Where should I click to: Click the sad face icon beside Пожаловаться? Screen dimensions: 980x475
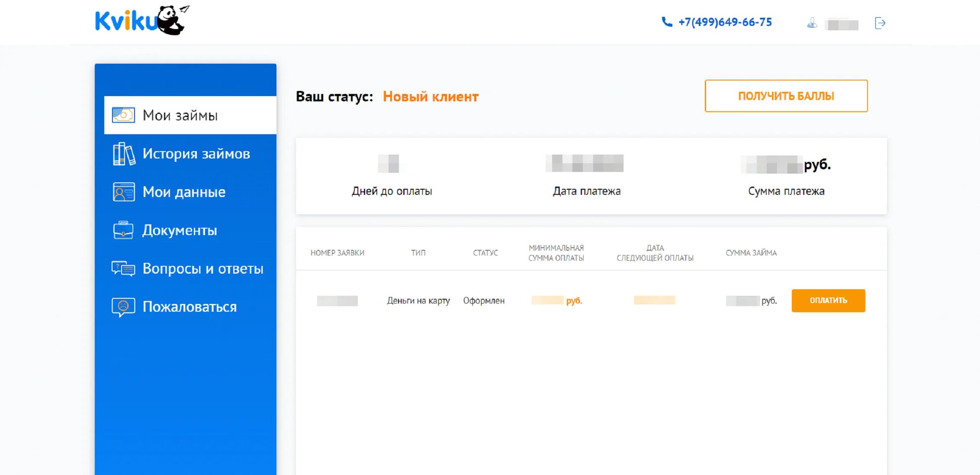(x=123, y=307)
